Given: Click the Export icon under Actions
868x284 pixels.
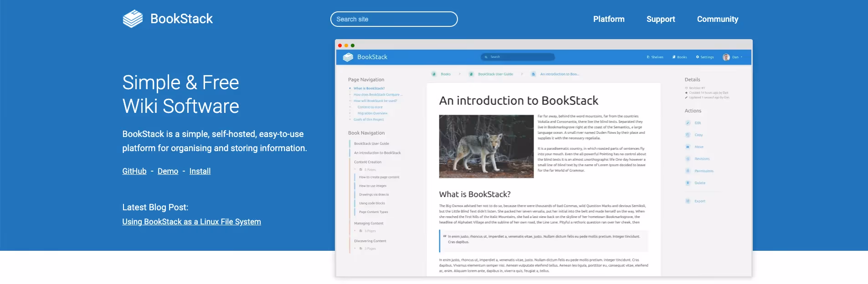Looking at the screenshot, I should tap(688, 201).
